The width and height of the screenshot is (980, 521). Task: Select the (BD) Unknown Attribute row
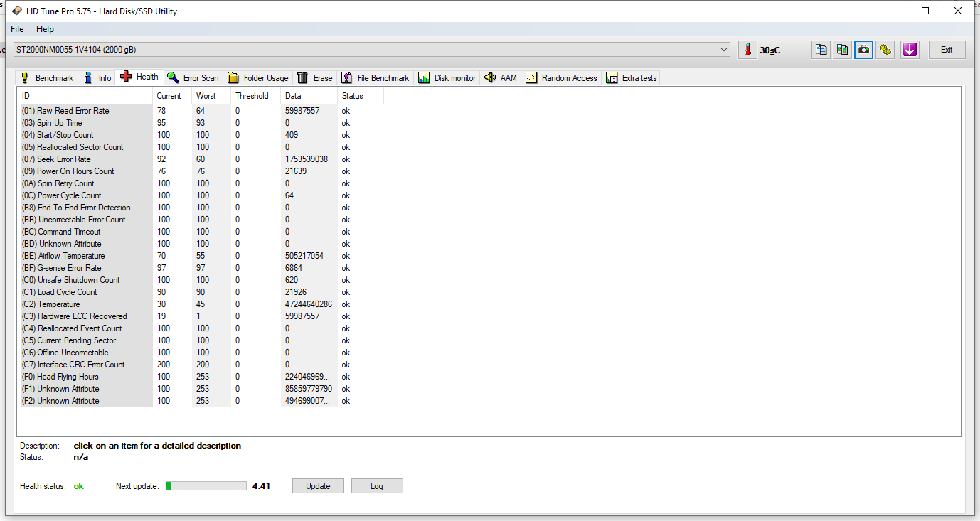[201, 244]
